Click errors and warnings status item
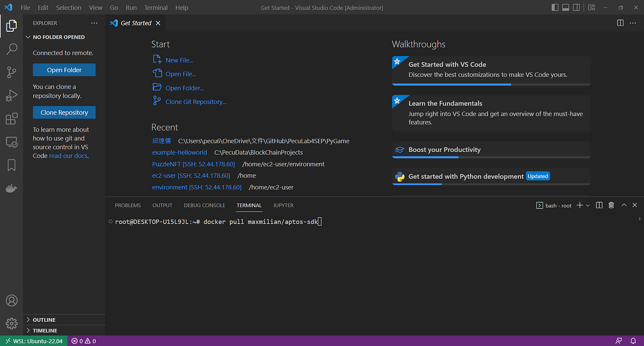The width and height of the screenshot is (644, 346). [84, 341]
